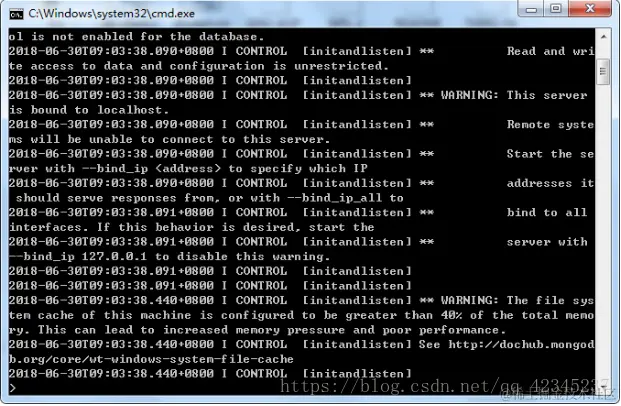Click the '<address>' placeholder text
The width and height of the screenshot is (621, 406).
188,168
